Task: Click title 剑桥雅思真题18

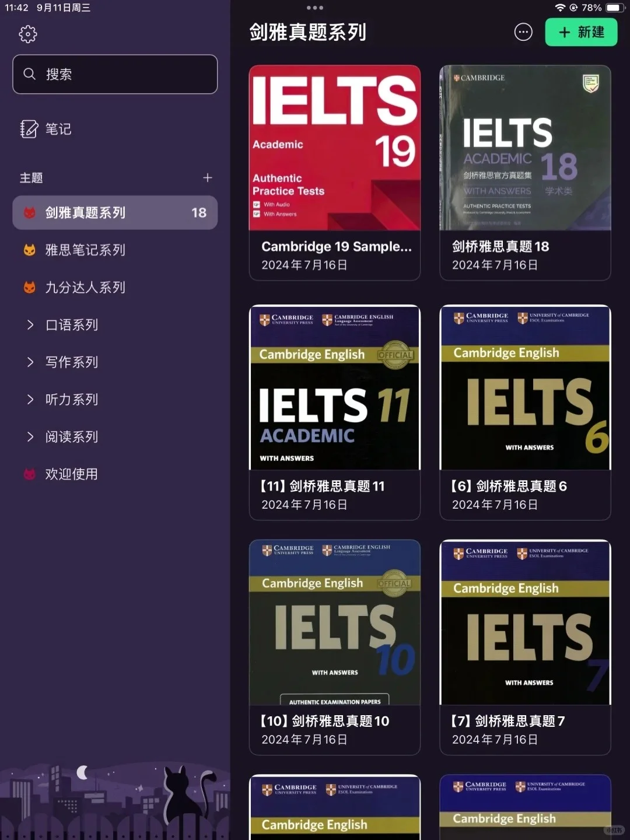Action: pos(501,247)
